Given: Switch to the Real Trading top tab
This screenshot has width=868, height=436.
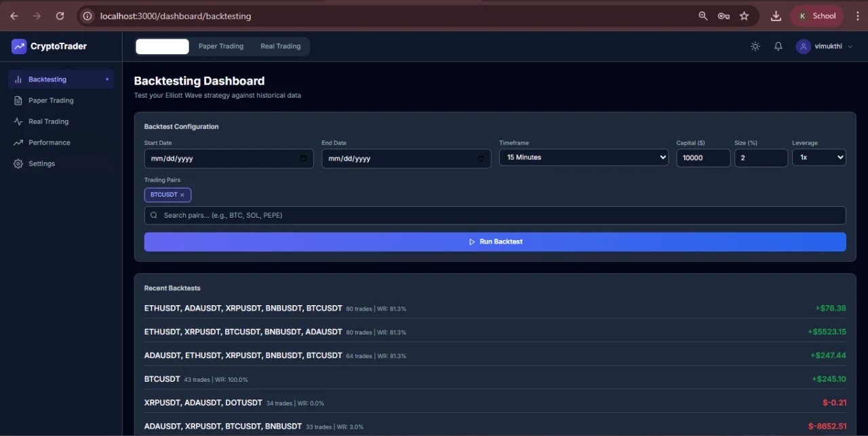Looking at the screenshot, I should 281,46.
